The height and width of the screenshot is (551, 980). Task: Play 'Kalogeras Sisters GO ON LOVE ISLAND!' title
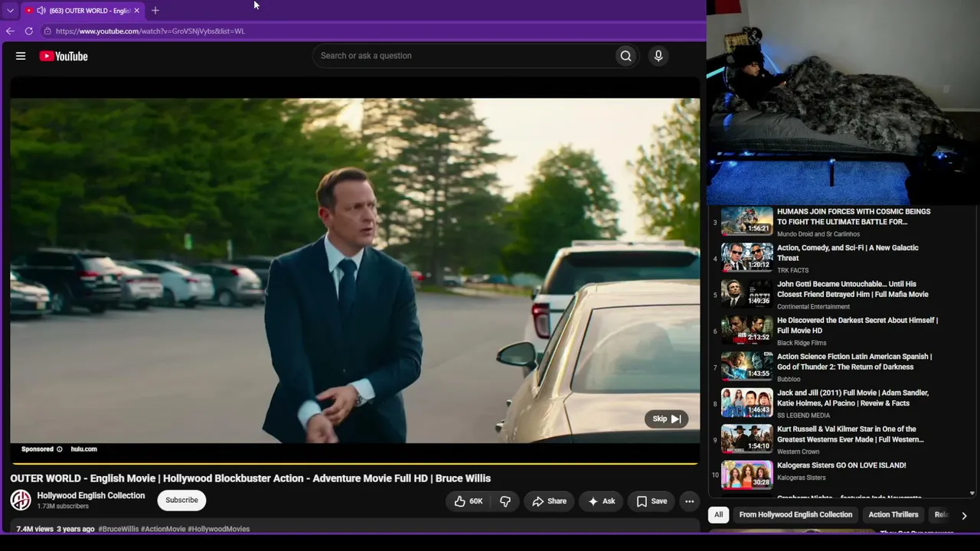[841, 465]
